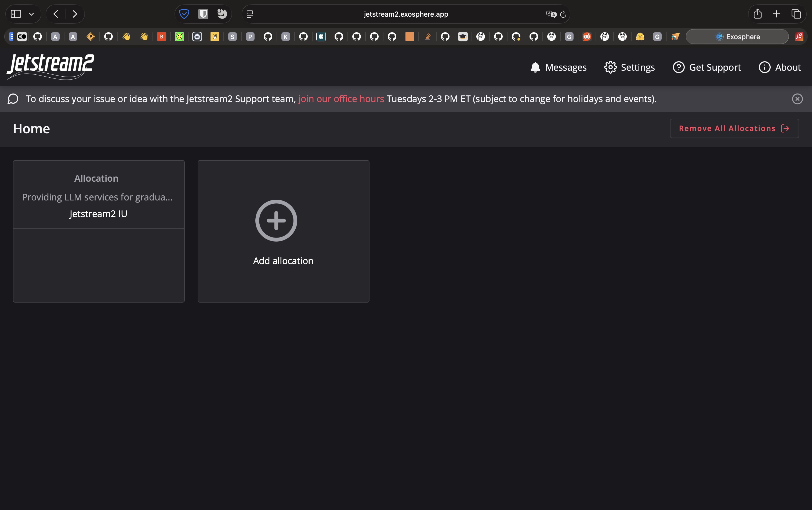The width and height of the screenshot is (812, 510).
Task: Select the gray S pinned tab
Action: [232, 37]
